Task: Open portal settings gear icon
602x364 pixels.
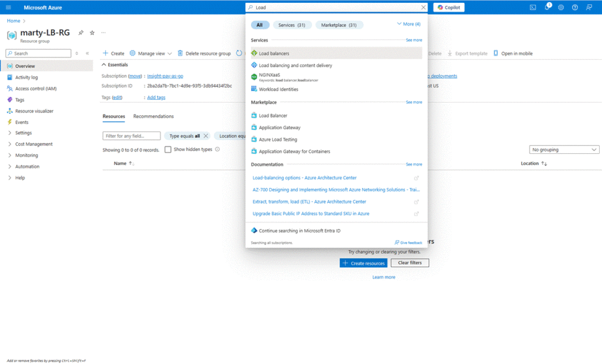Action: pyautogui.click(x=561, y=8)
